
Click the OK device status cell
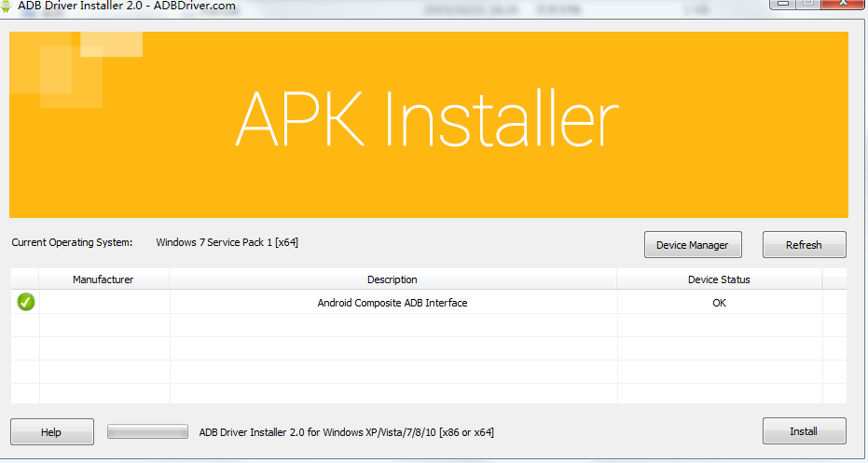[x=719, y=303]
